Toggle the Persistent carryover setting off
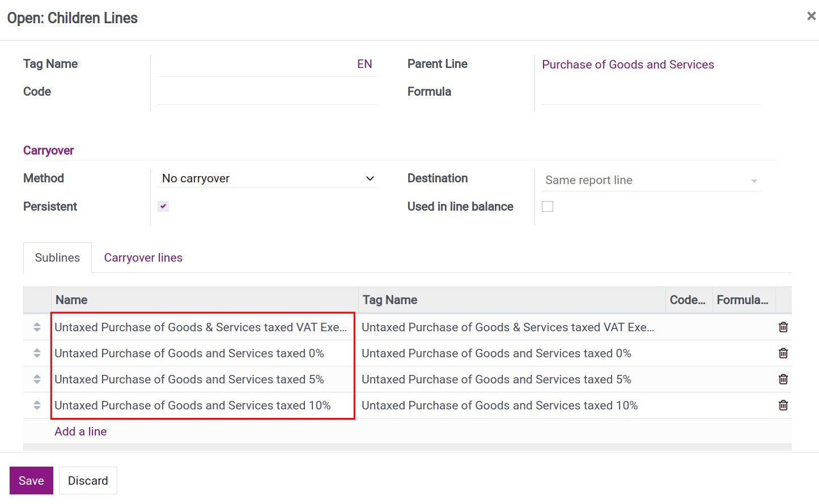 click(x=163, y=206)
